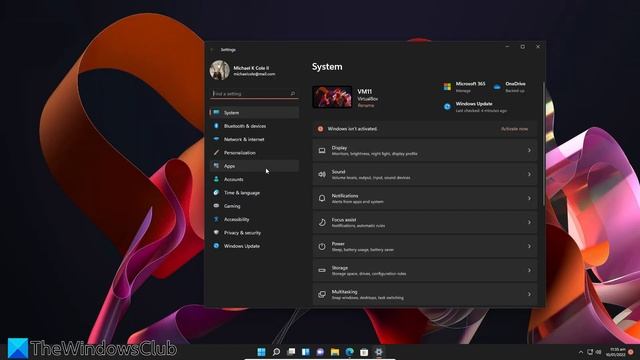Open Widgets from the taskbar
640x360 pixels.
306,352
